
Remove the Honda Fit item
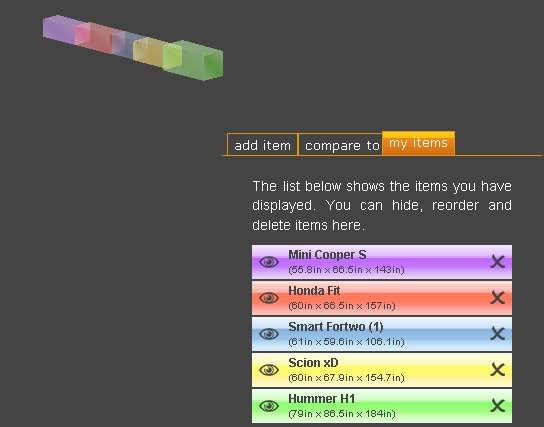498,298
